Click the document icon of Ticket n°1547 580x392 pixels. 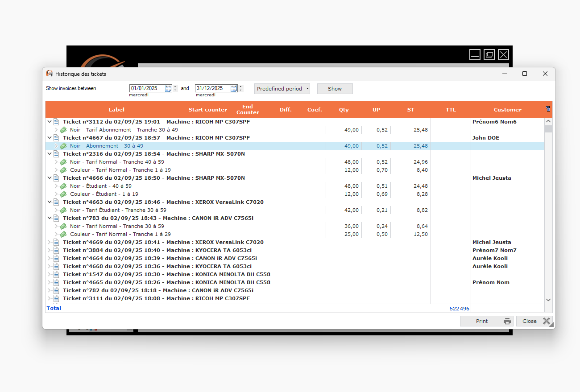[x=56, y=274]
